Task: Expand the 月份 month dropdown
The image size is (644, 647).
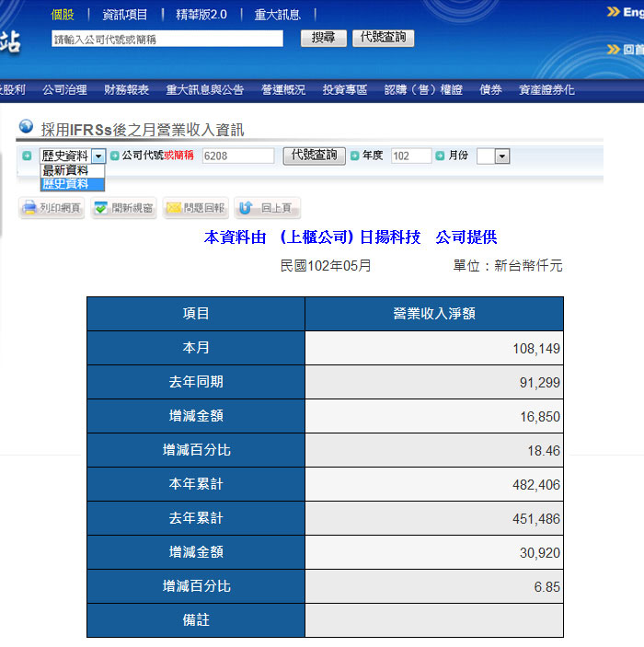Action: (501, 156)
